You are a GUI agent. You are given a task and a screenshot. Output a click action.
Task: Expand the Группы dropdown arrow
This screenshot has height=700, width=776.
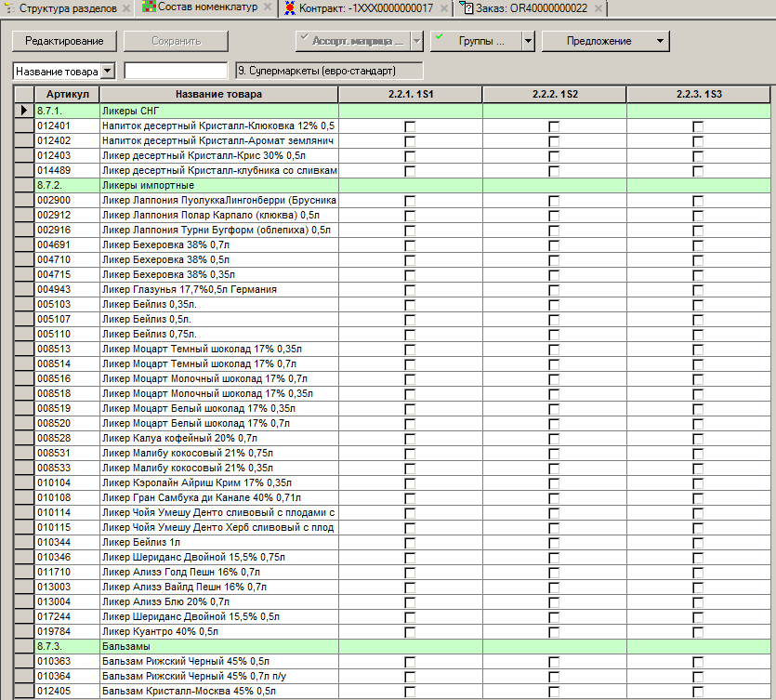pos(529,41)
